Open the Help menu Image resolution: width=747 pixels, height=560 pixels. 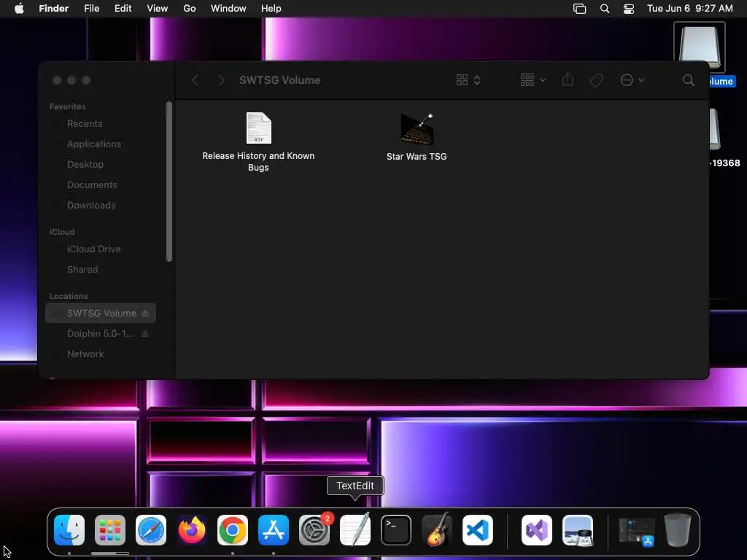point(271,9)
